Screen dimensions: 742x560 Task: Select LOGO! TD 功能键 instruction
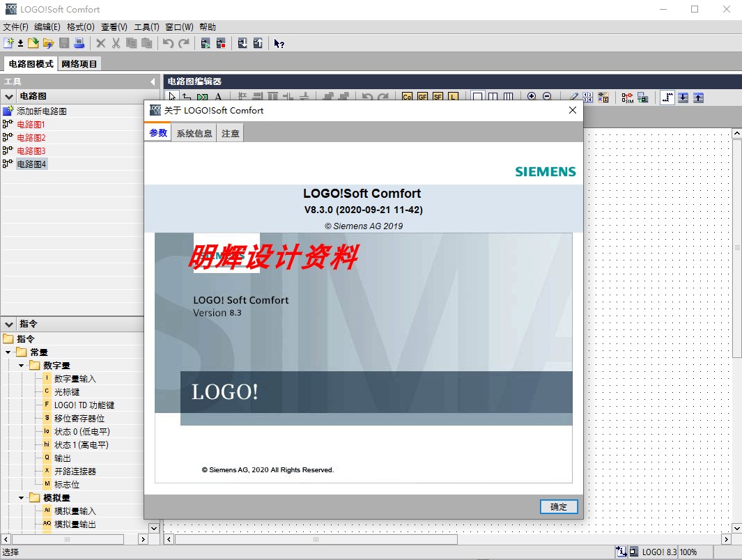tap(84, 405)
